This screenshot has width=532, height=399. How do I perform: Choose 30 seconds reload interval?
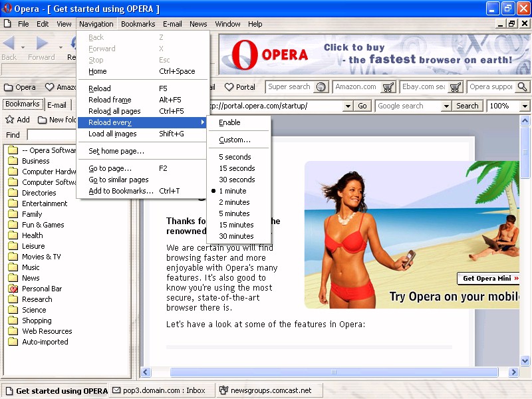(237, 180)
